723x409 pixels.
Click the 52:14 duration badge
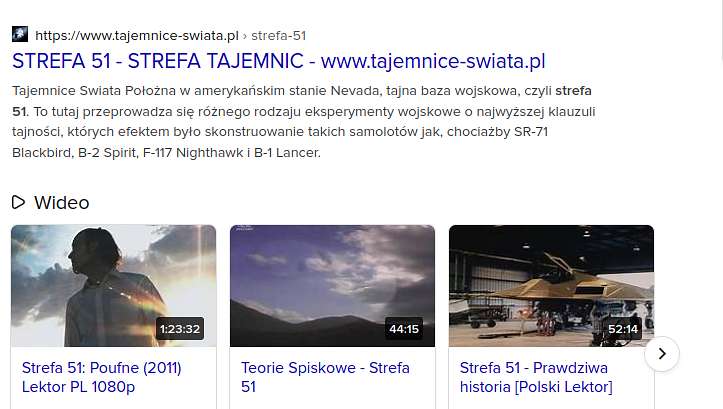[623, 329]
